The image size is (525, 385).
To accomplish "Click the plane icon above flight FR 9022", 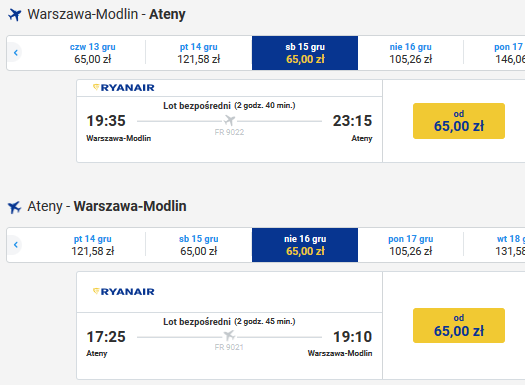I will coord(229,120).
